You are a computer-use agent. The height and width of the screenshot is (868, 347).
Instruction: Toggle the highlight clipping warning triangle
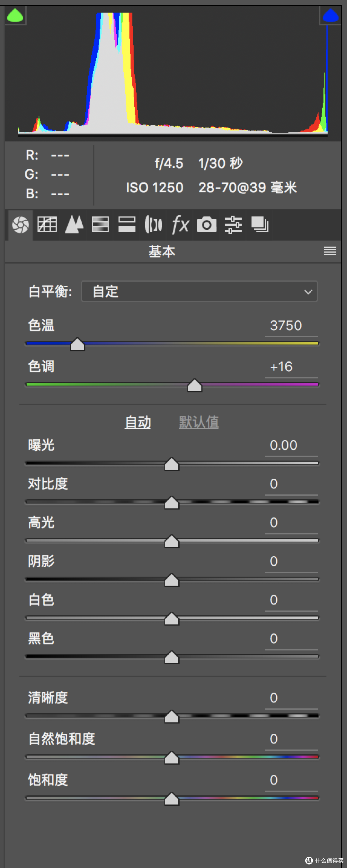click(x=330, y=15)
